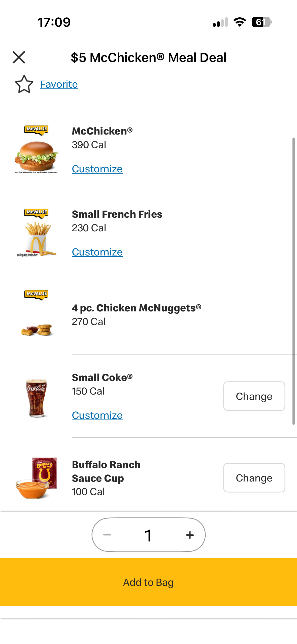The width and height of the screenshot is (297, 644).
Task: Click the Favorite link text
Action: (59, 84)
